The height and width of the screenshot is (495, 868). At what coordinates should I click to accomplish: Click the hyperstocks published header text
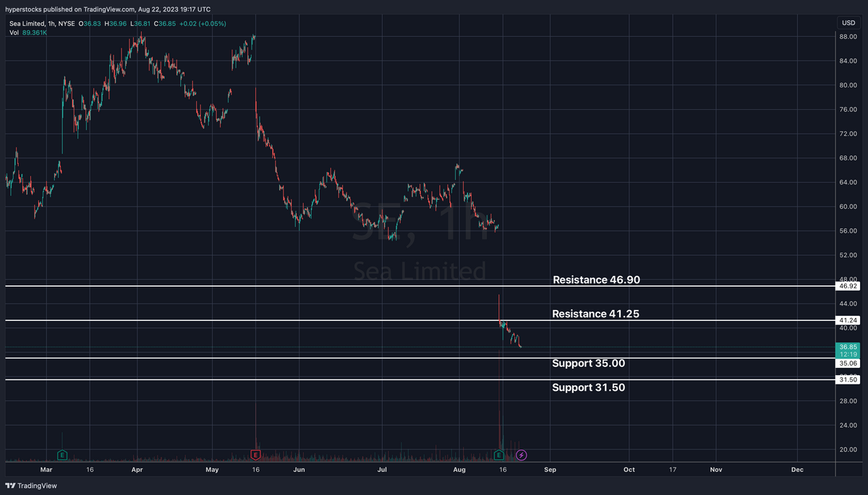(109, 9)
